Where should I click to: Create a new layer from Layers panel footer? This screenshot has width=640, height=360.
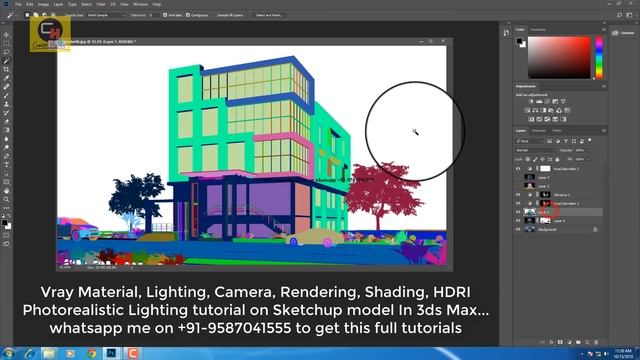[x=587, y=342]
